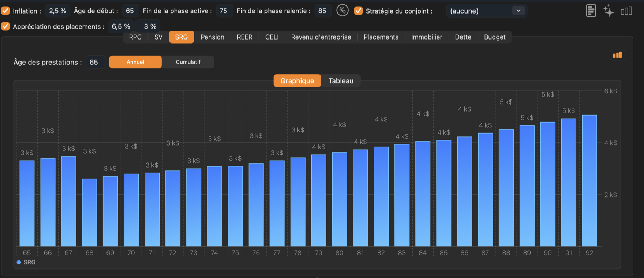
Task: Open the Immobilier tab
Action: point(427,37)
